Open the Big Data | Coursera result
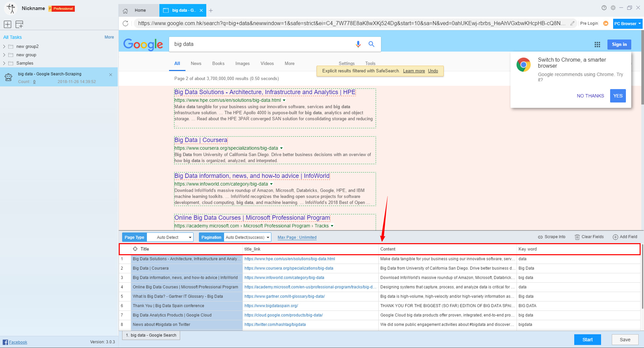This screenshot has height=348, width=644. click(201, 140)
